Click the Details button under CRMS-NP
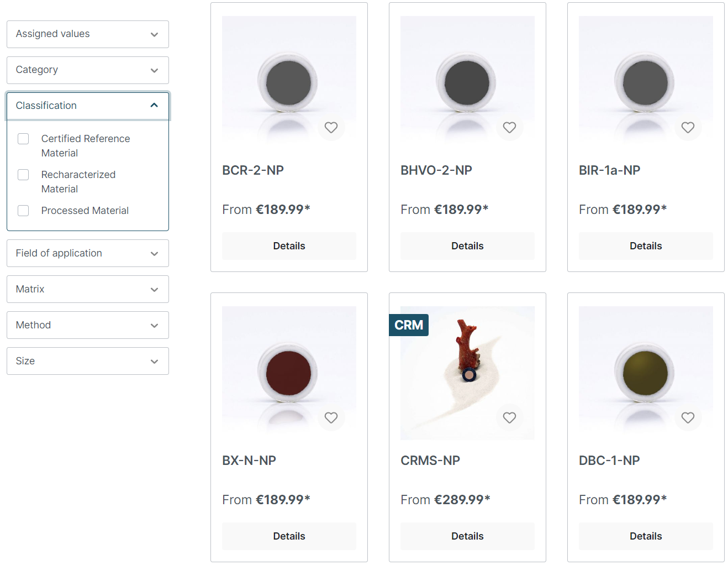 467,536
